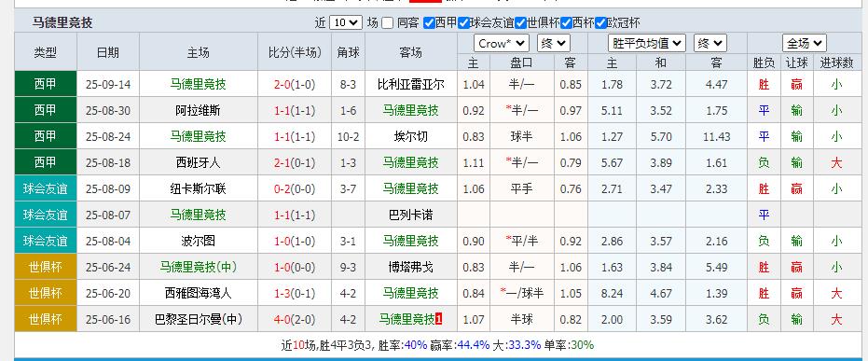Enable the 同客 checkbox
Viewport: 868px width, 361px height.
388,23
